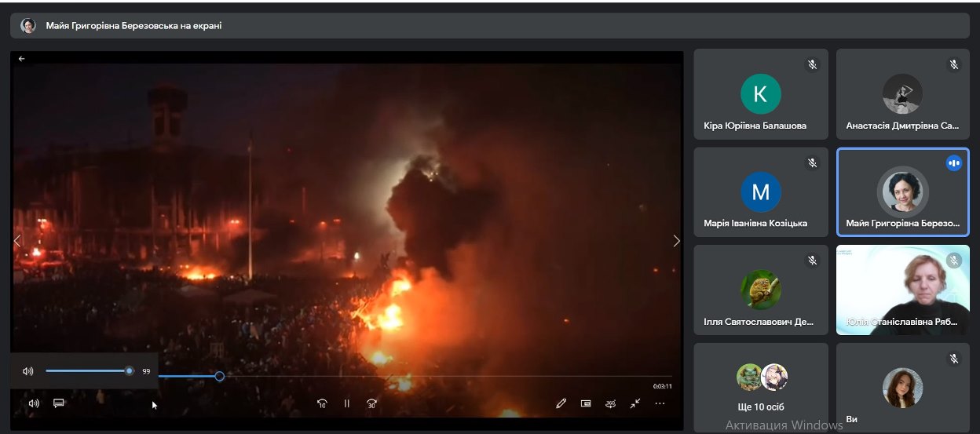Click the name label starting 'Анастасія Дмитрівна'
The height and width of the screenshot is (434, 980).
coord(903,126)
